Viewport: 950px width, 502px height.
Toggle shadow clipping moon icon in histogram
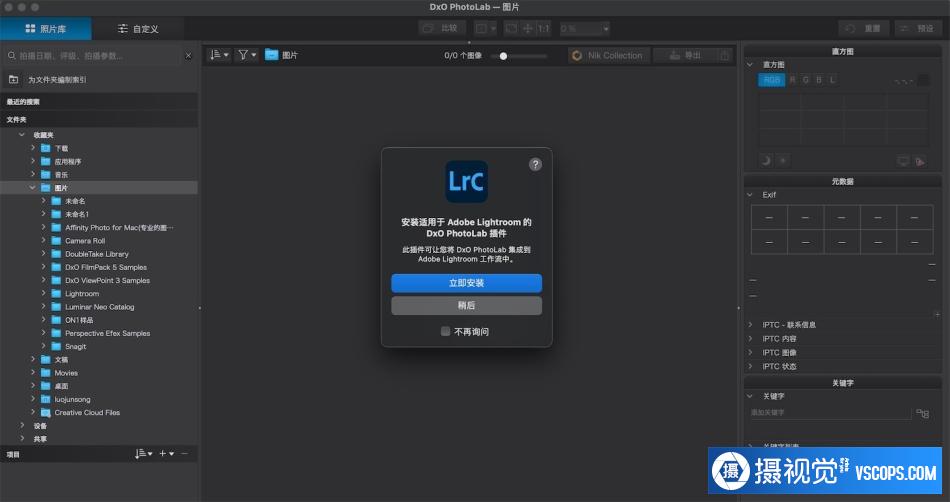coord(766,160)
